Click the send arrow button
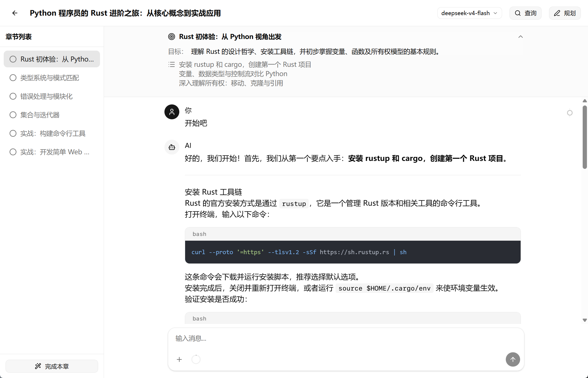The image size is (588, 378). point(513,359)
